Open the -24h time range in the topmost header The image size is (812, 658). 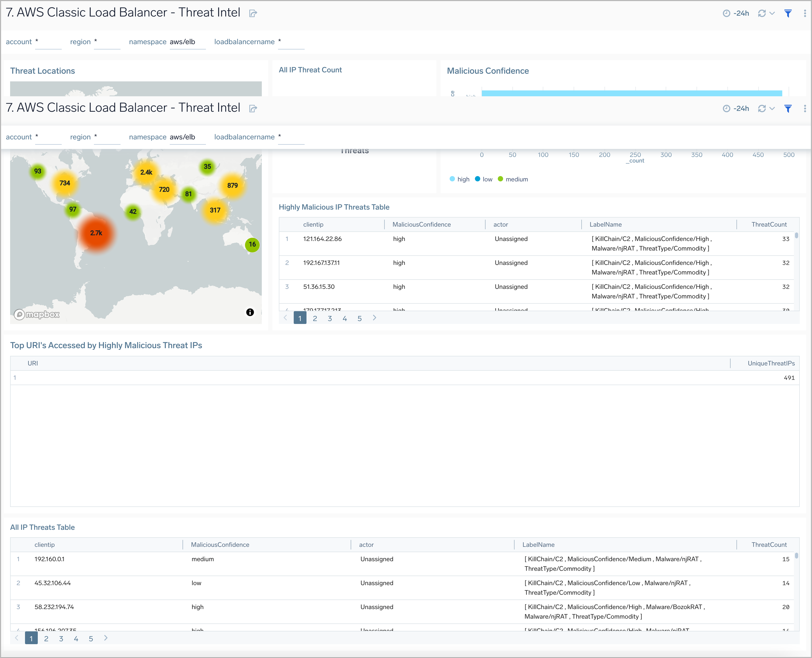tap(735, 13)
